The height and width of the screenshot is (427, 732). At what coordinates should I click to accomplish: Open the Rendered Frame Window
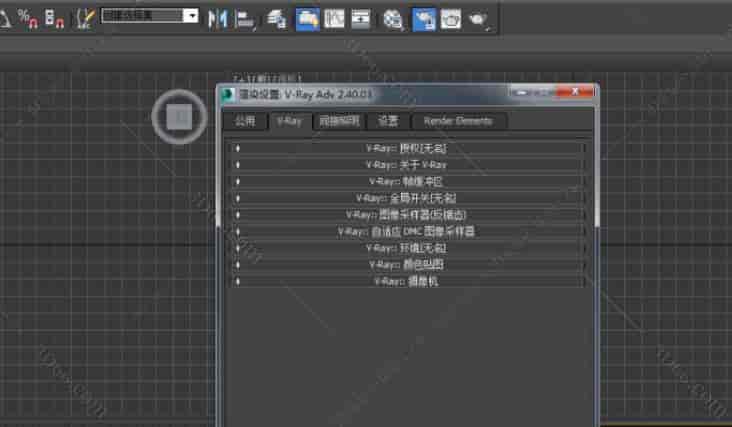[x=451, y=18]
